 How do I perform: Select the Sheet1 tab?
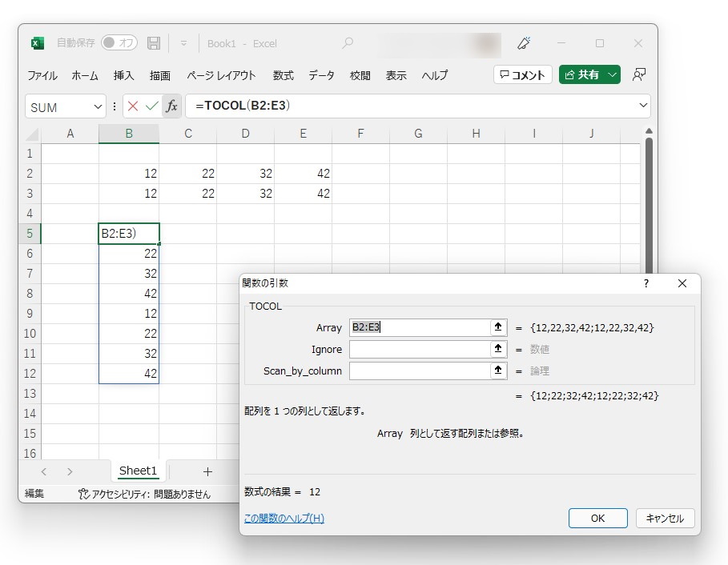[138, 471]
